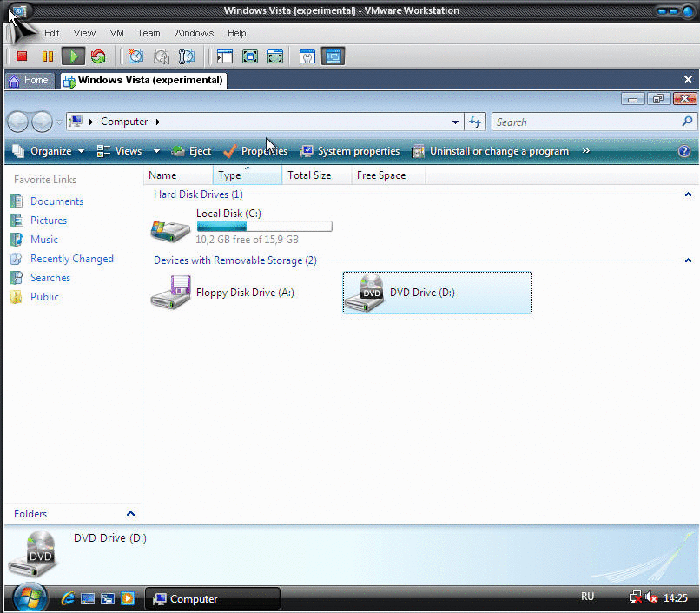Show the VM summary view icon
Viewport: 700px width, 613px height.
tap(307, 56)
